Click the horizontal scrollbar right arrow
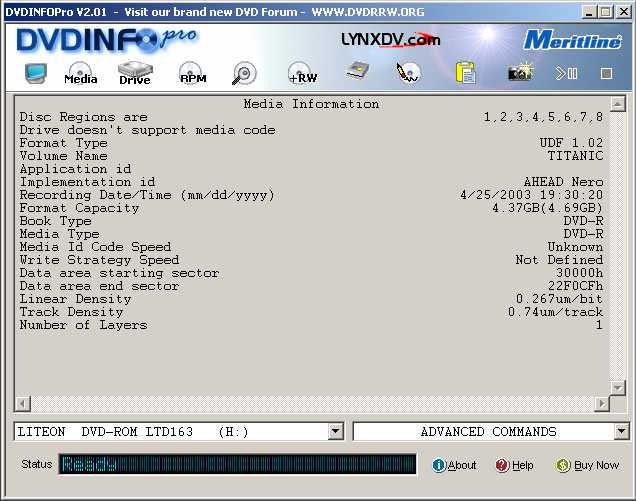 (602, 404)
